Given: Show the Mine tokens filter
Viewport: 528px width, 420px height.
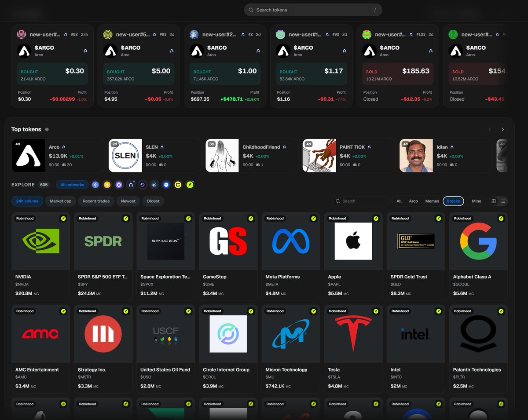Looking at the screenshot, I should point(477,201).
